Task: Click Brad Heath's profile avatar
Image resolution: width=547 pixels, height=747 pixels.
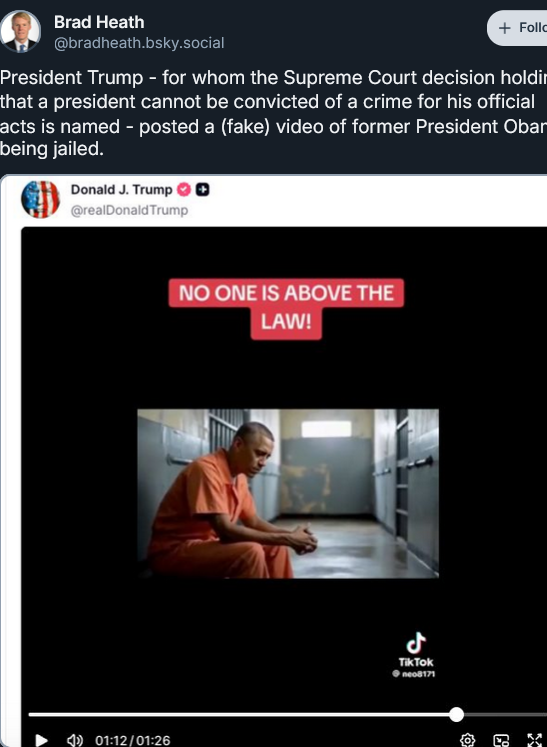Action: (x=20, y=31)
